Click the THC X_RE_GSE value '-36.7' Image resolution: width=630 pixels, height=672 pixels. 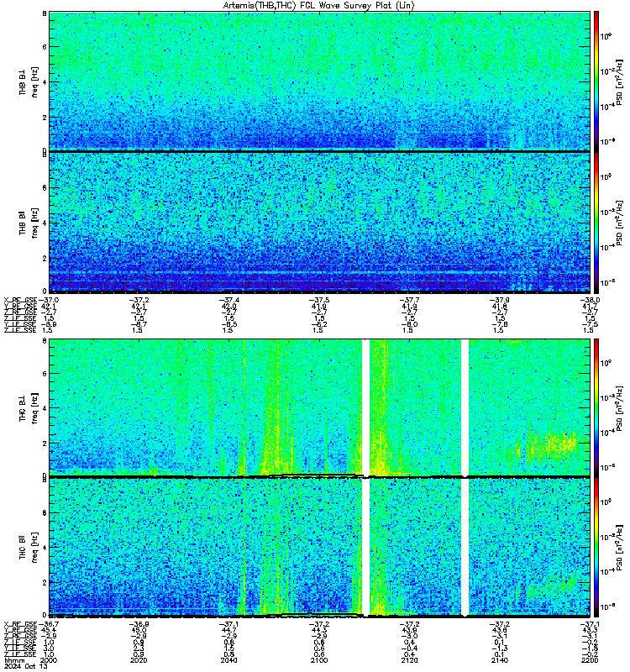pos(49,624)
